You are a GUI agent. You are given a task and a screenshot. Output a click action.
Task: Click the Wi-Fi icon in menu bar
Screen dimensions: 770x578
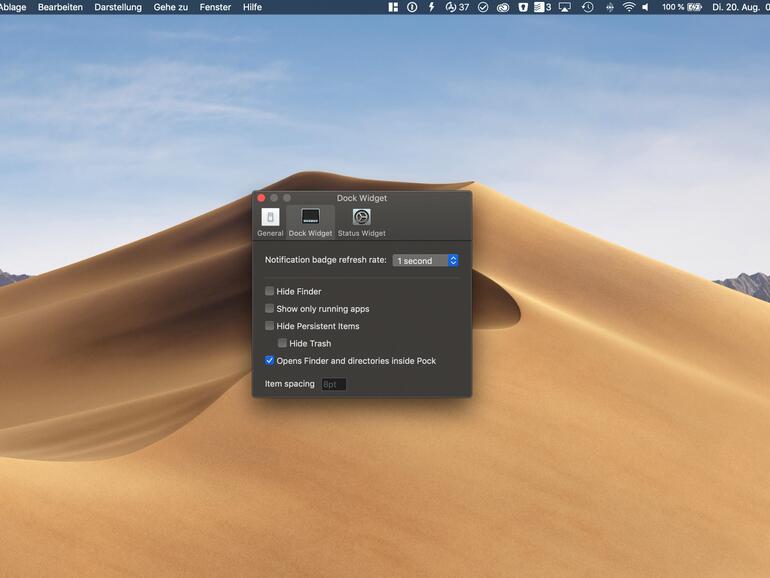(x=629, y=7)
